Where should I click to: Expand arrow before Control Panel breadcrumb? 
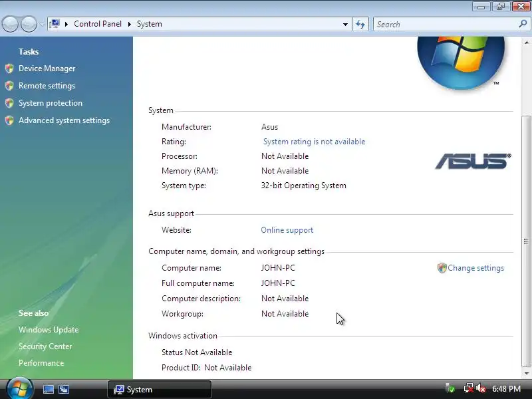(66, 24)
